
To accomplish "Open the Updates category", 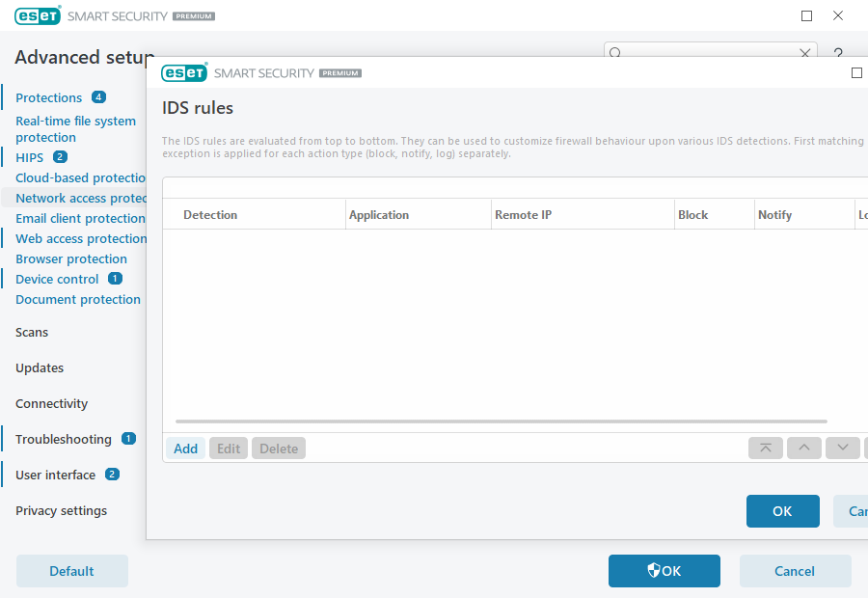I will 40,367.
